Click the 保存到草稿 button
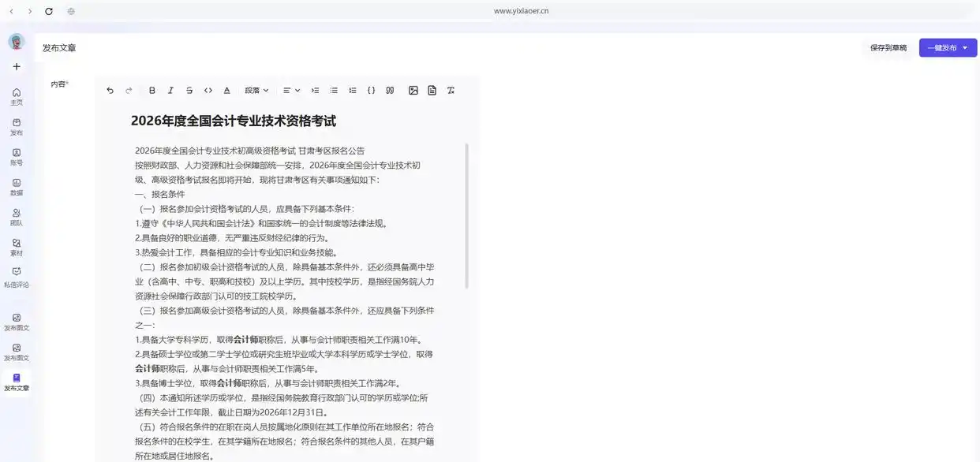 888,48
